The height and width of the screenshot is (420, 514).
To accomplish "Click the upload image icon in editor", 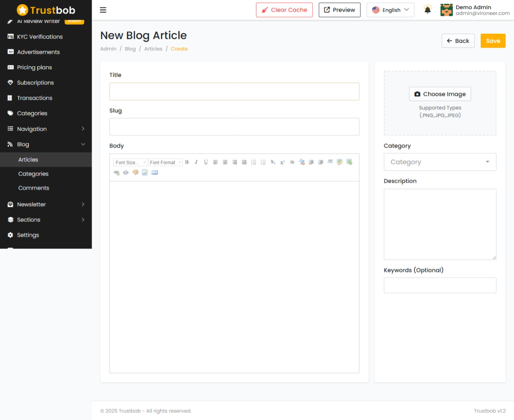I will click(349, 162).
